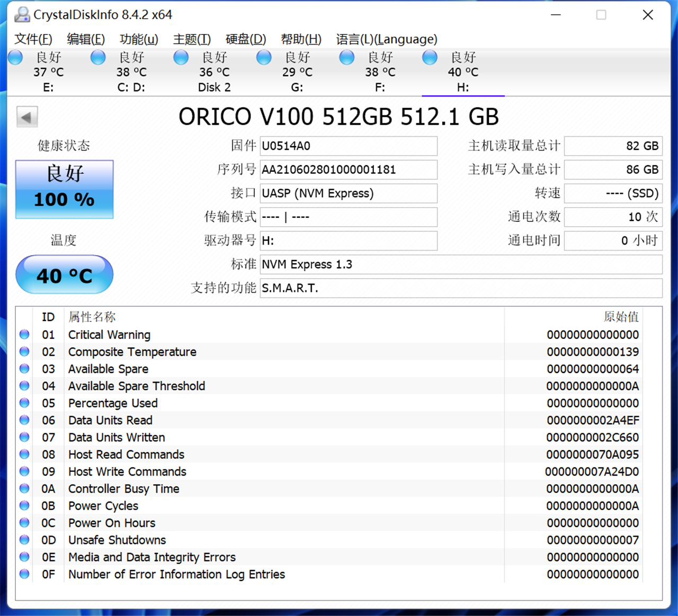This screenshot has height=616, width=678.
Task: Click raw value 00000000000139
Action: pyautogui.click(x=593, y=352)
